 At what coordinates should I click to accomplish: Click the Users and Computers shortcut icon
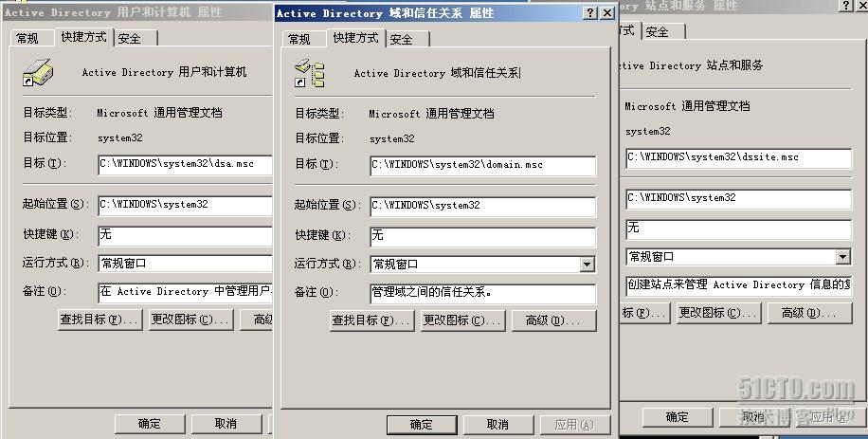[x=38, y=72]
